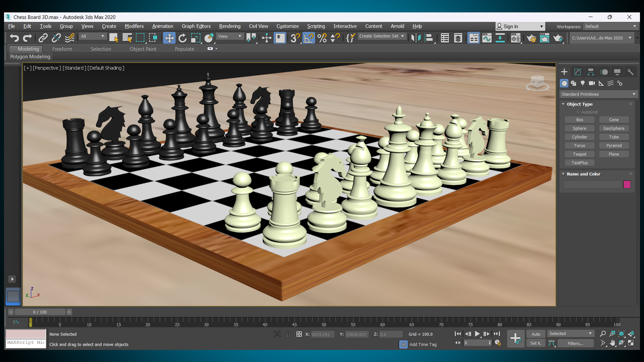
Task: Open the Hierarchy panel tab
Action: (x=591, y=72)
